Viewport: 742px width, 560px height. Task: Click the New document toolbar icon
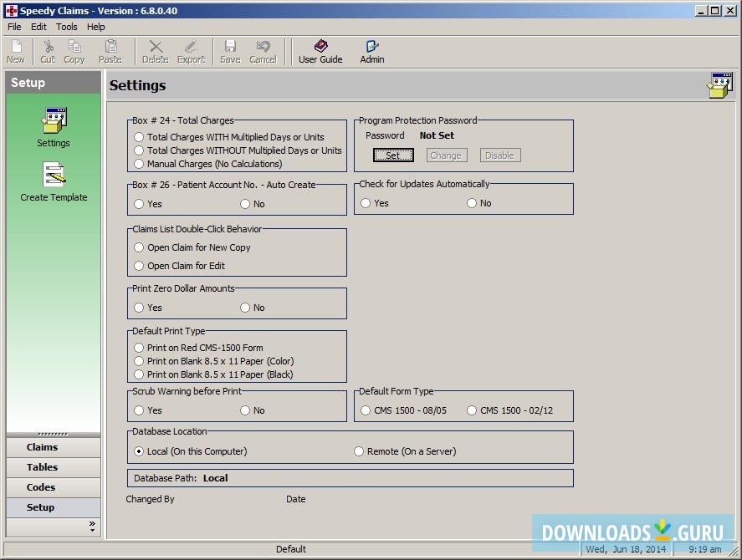tap(16, 51)
